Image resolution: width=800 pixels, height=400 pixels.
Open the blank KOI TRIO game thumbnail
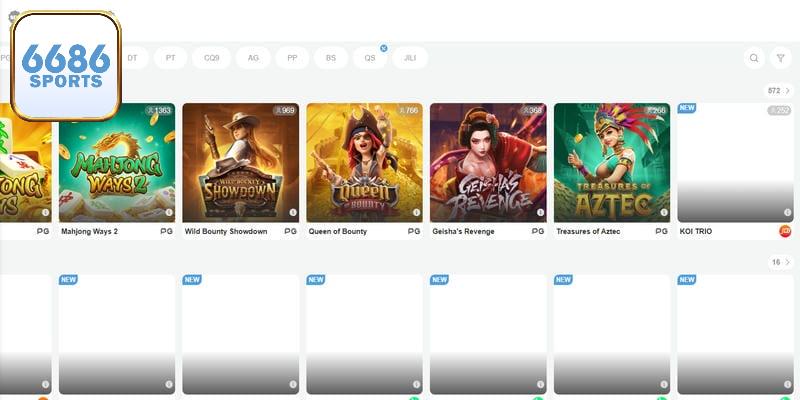pyautogui.click(x=736, y=163)
